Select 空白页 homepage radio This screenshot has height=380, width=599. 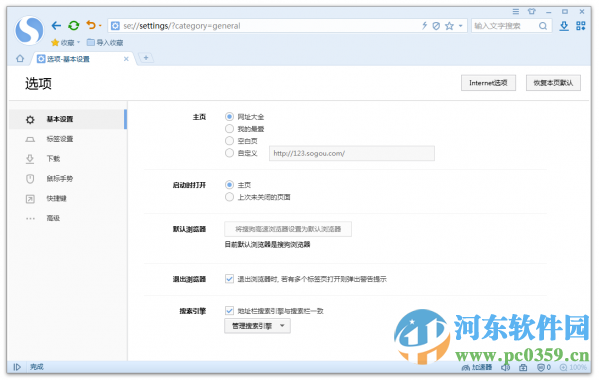click(229, 141)
